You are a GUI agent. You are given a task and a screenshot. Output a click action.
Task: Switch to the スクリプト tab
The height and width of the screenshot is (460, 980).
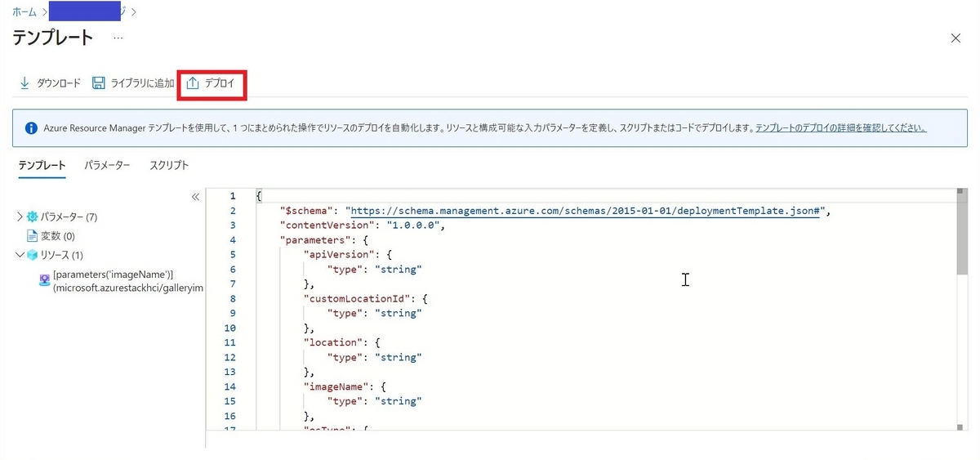point(169,165)
